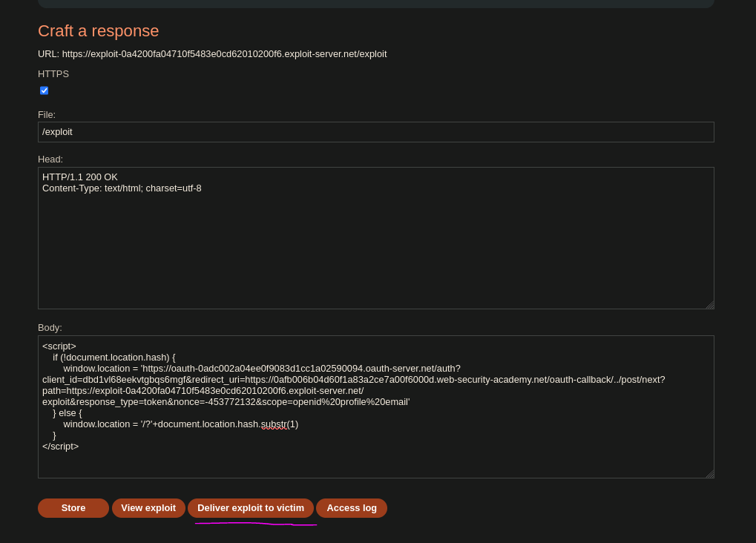Click the line starting 'client_id=dbd1vl68eekvtgbqs6mgf'
756x543 pixels.
click(354, 380)
